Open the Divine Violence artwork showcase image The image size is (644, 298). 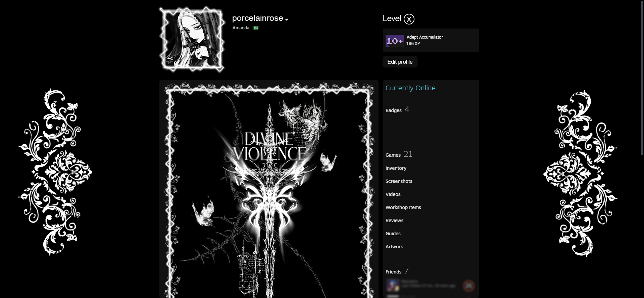click(x=269, y=190)
